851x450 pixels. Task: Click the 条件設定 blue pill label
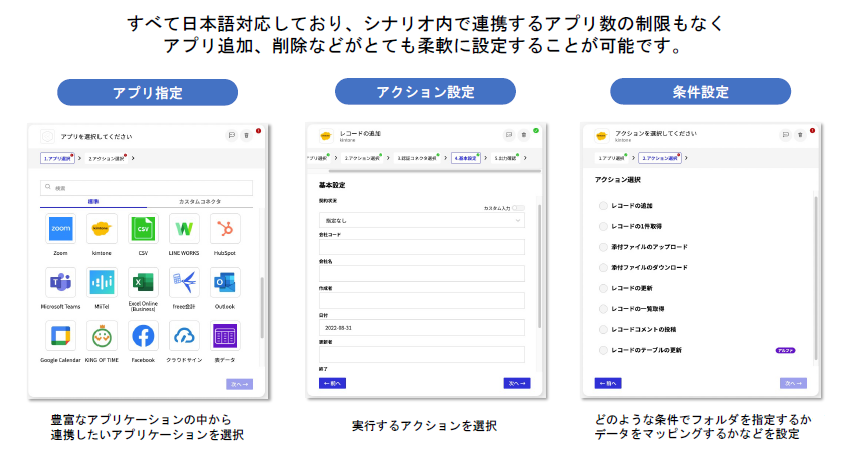[x=700, y=91]
